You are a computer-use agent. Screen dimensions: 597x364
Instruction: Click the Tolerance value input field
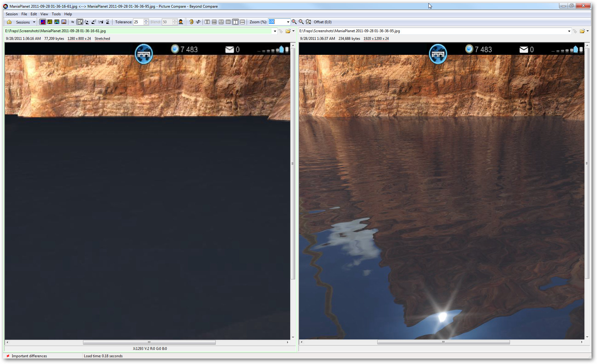coord(138,22)
